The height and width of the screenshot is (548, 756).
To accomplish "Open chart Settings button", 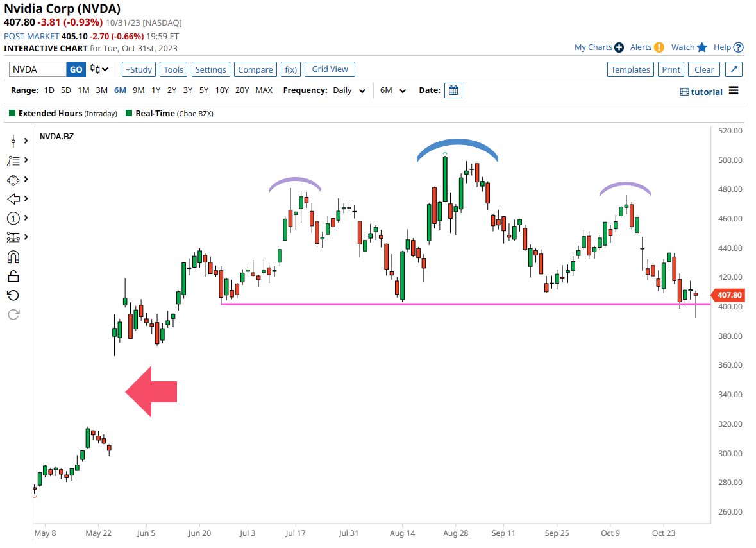I will pyautogui.click(x=211, y=69).
